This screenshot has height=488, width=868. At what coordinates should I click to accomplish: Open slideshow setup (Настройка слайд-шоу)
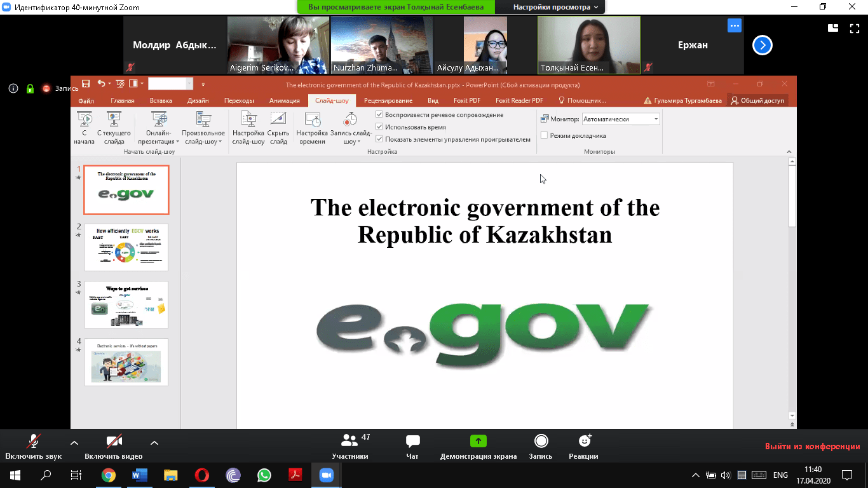tap(248, 128)
